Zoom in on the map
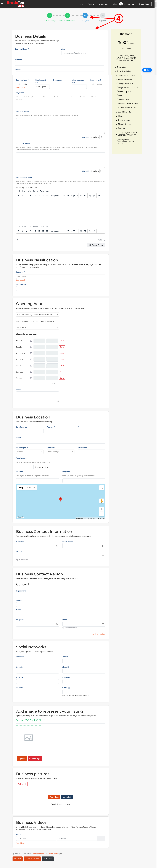 (x=102, y=509)
